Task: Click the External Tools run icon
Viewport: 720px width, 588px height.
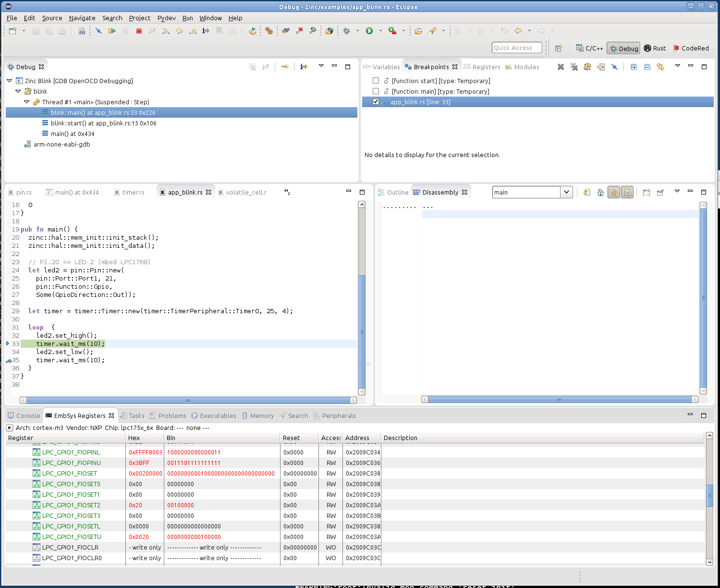Action: pos(392,31)
